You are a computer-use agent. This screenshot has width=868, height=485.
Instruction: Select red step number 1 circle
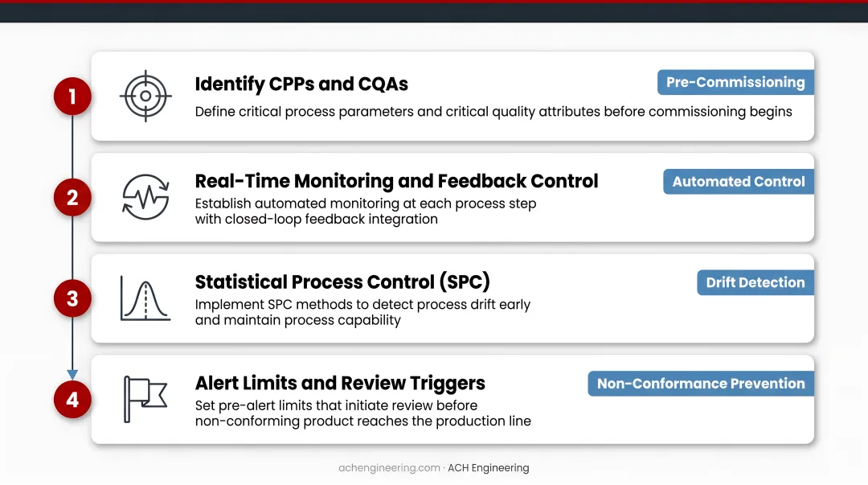pos(72,97)
